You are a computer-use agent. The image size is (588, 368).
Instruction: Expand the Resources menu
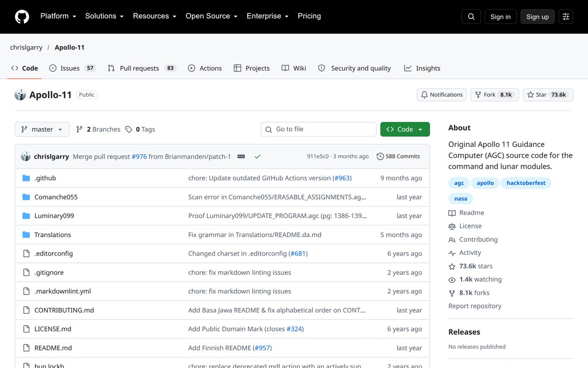point(155,16)
